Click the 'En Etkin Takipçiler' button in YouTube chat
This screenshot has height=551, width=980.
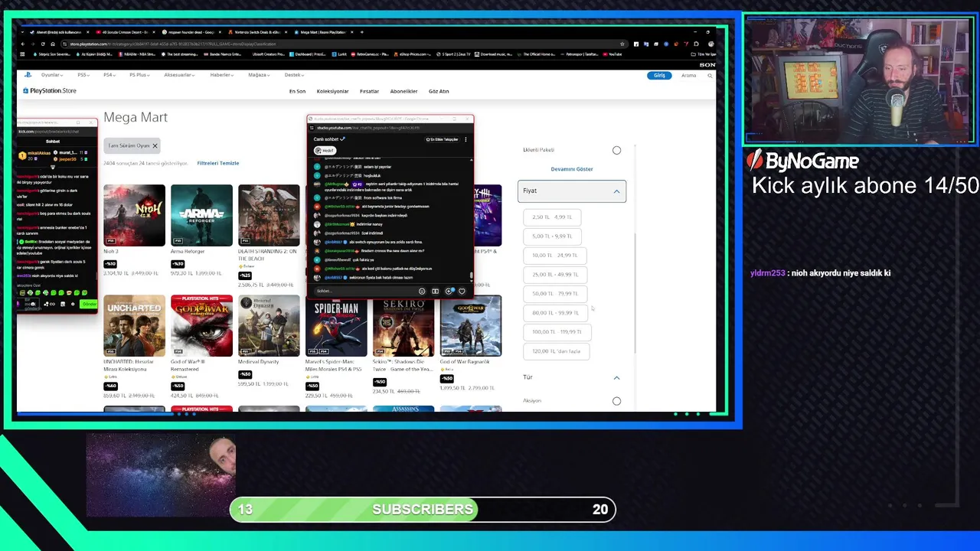[442, 139]
